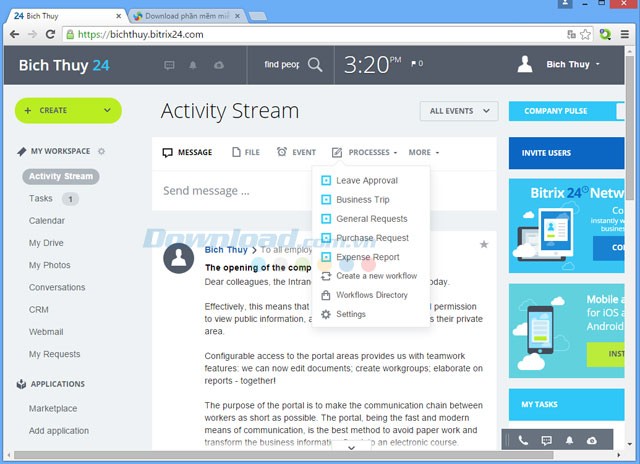Choose Expense Report menu entry
This screenshot has width=640, height=464.
pos(360,257)
